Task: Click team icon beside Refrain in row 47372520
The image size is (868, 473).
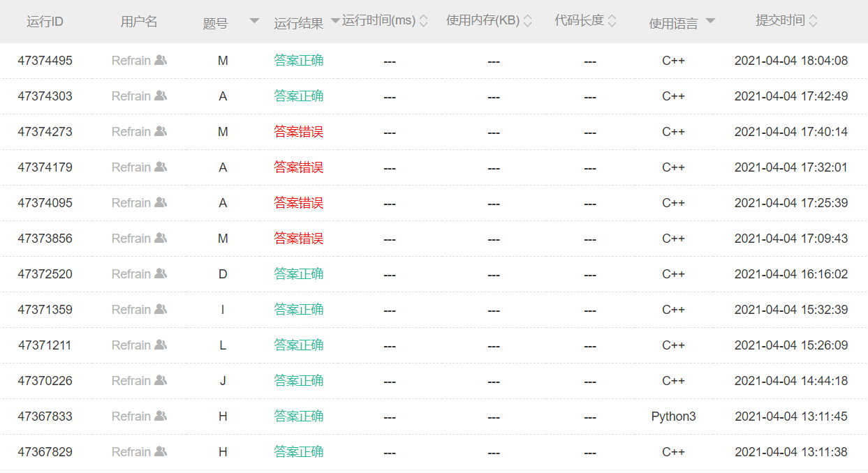Action: tap(161, 274)
